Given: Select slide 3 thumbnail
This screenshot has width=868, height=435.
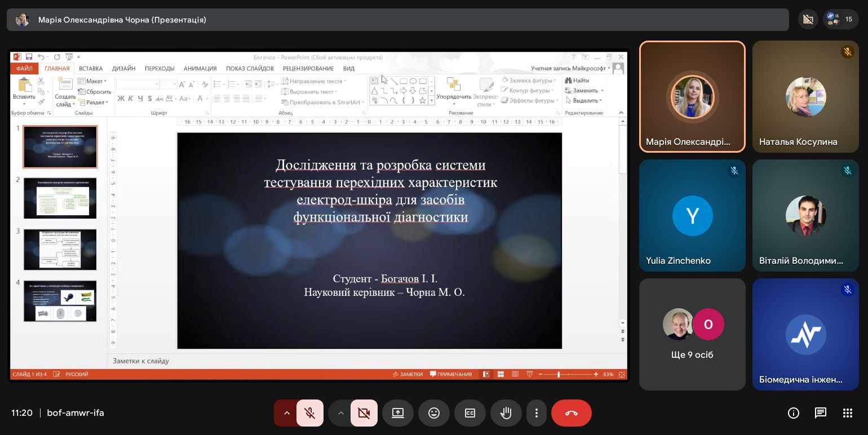Looking at the screenshot, I should (60, 250).
